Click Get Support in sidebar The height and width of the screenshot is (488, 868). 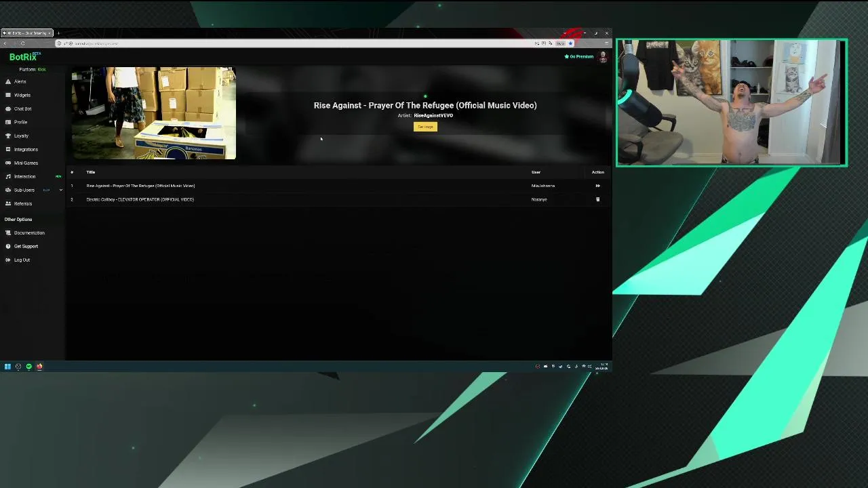click(x=26, y=246)
